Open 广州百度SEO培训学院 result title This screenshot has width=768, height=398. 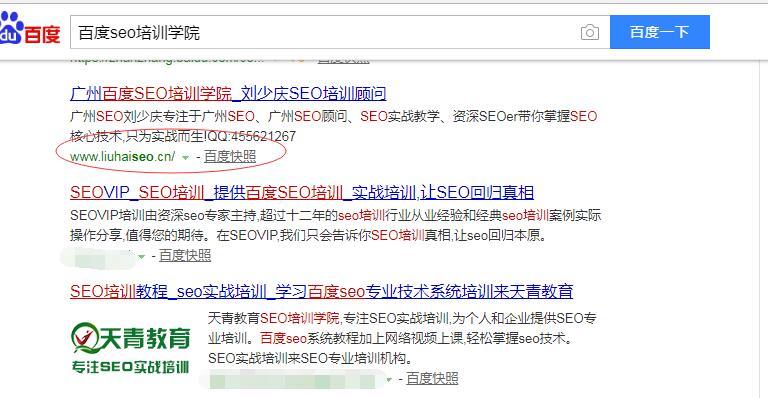(x=228, y=94)
